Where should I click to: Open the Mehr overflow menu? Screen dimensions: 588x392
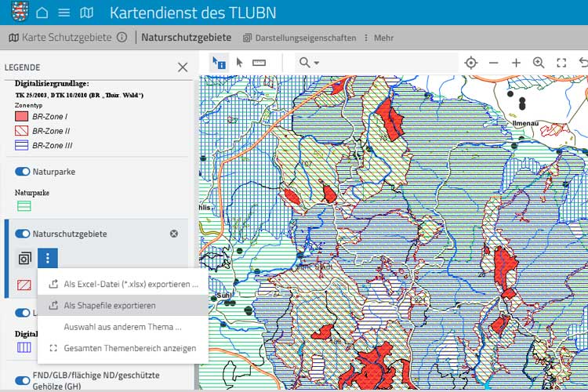pos(379,38)
